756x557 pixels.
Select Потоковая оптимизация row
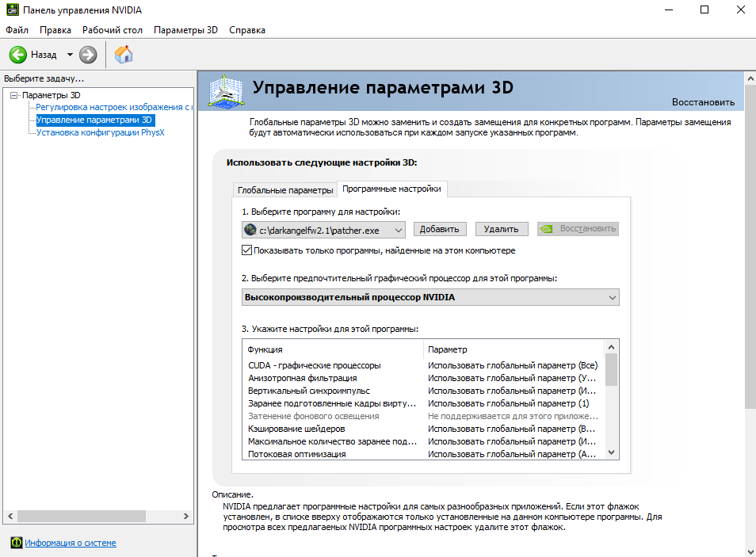[x=423, y=454]
